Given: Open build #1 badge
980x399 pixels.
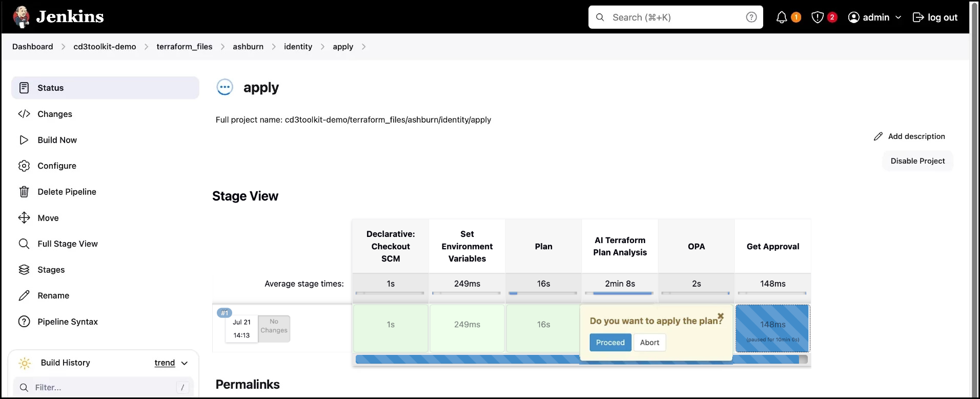Looking at the screenshot, I should (x=224, y=313).
